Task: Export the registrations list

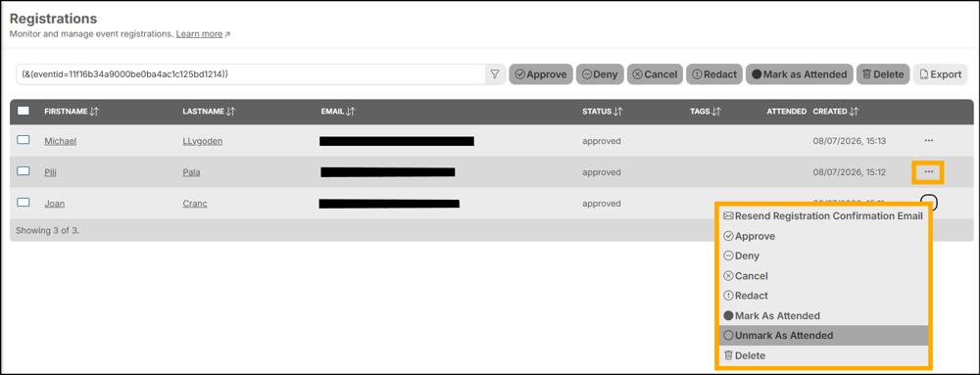Action: click(x=940, y=74)
